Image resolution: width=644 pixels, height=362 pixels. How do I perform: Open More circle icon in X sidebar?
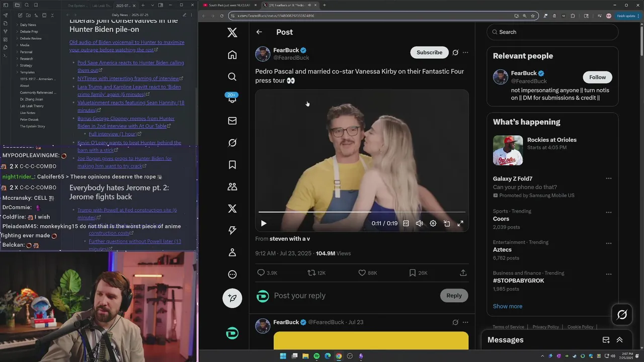pyautogui.click(x=232, y=275)
